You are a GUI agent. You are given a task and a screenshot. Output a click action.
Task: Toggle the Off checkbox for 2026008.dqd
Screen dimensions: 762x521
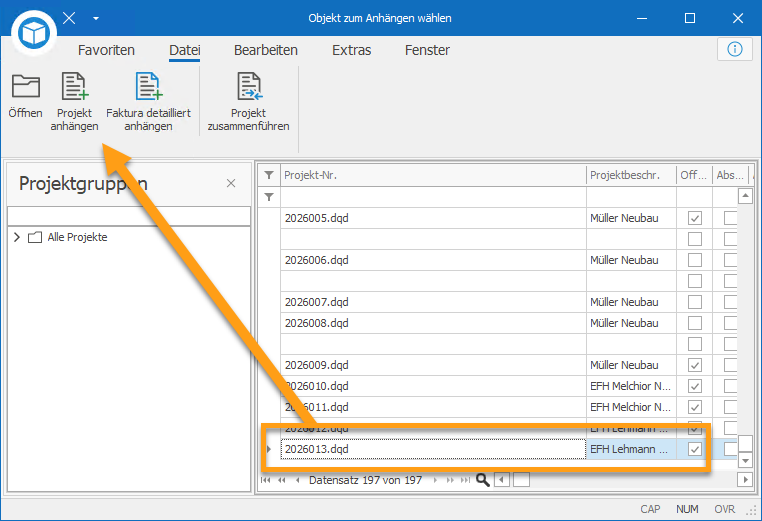coord(694,323)
